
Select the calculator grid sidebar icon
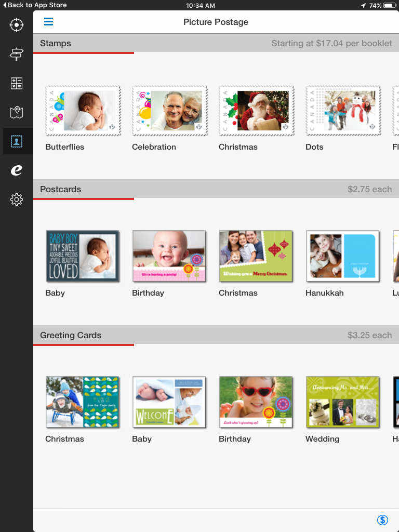(x=17, y=83)
